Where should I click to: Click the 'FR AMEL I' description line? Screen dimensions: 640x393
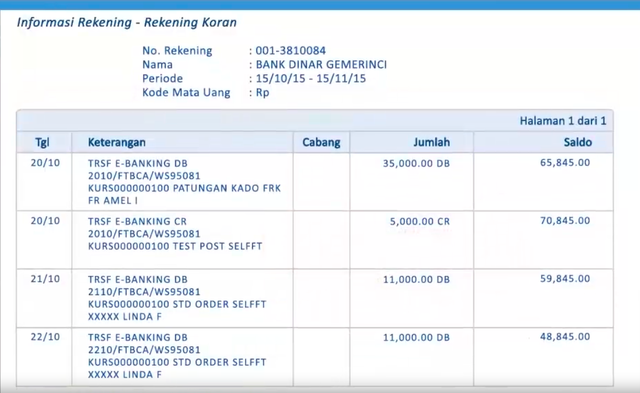tap(113, 200)
